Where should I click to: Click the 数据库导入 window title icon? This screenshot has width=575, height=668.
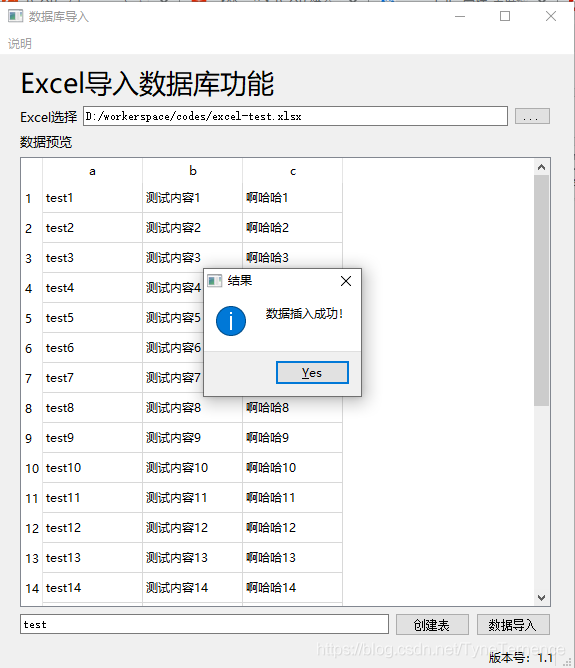pyautogui.click(x=15, y=16)
